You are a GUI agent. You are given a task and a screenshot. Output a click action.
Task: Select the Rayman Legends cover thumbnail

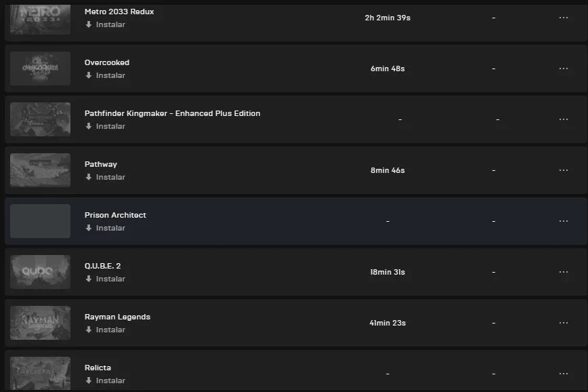click(40, 323)
